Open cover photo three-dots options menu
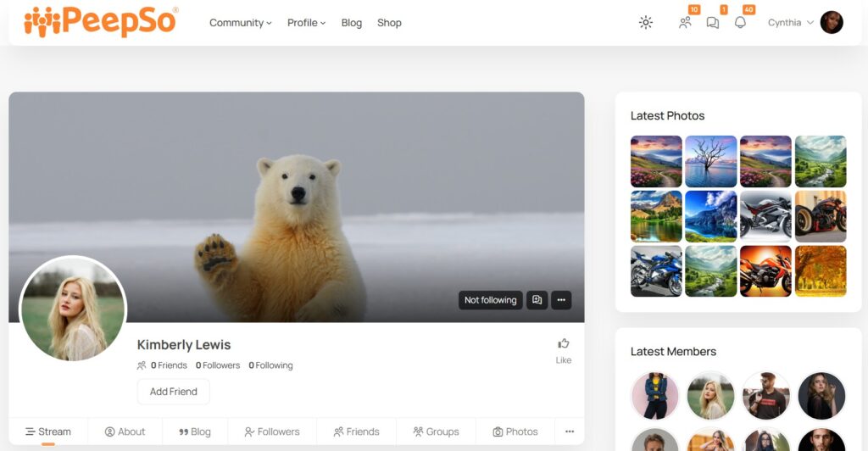 pos(561,300)
